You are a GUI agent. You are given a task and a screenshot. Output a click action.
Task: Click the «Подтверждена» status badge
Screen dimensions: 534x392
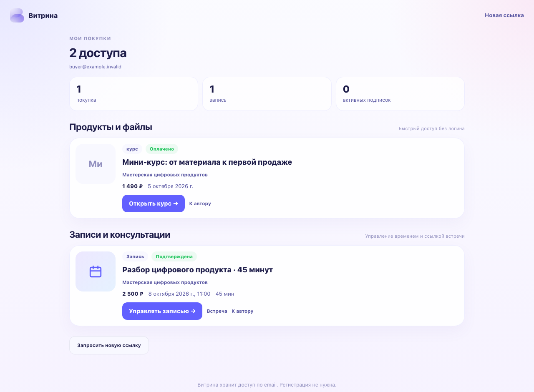pyautogui.click(x=174, y=256)
